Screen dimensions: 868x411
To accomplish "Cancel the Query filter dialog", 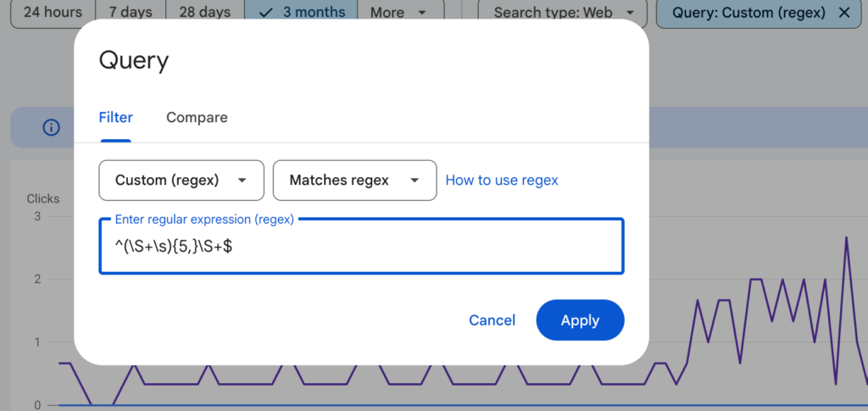I will (492, 320).
